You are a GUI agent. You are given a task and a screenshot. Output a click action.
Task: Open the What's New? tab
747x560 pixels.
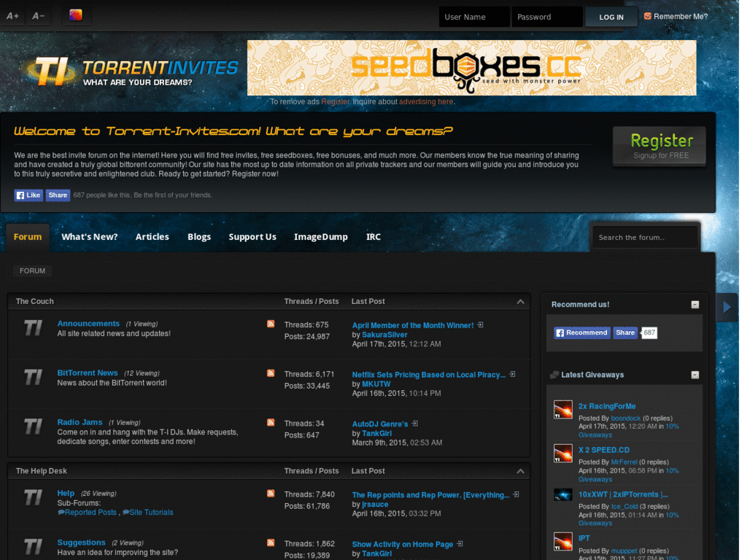pyautogui.click(x=90, y=237)
